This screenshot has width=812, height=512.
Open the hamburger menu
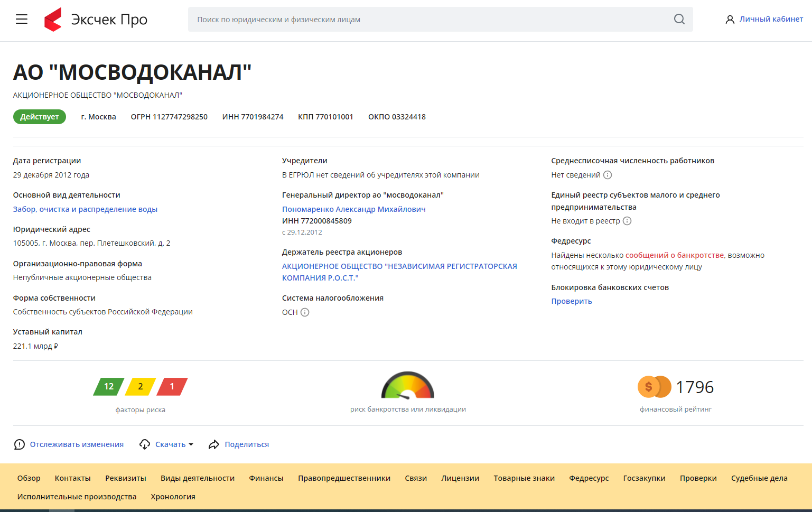tap(22, 20)
